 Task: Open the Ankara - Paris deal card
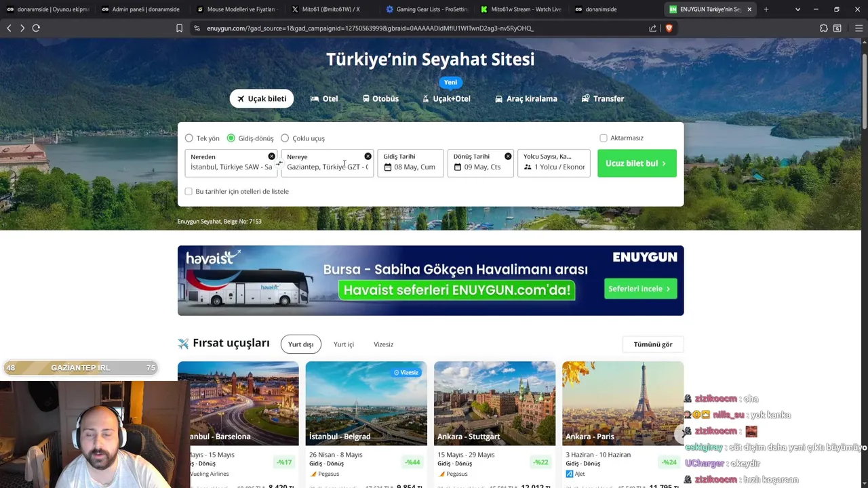pyautogui.click(x=623, y=424)
